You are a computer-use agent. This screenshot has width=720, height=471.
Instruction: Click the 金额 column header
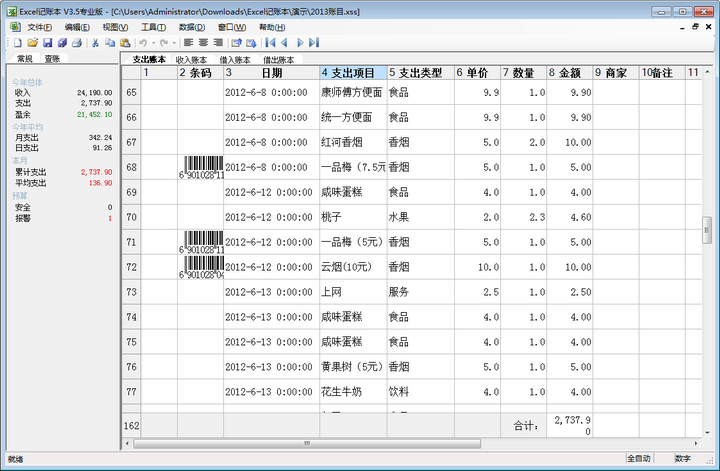(x=569, y=73)
